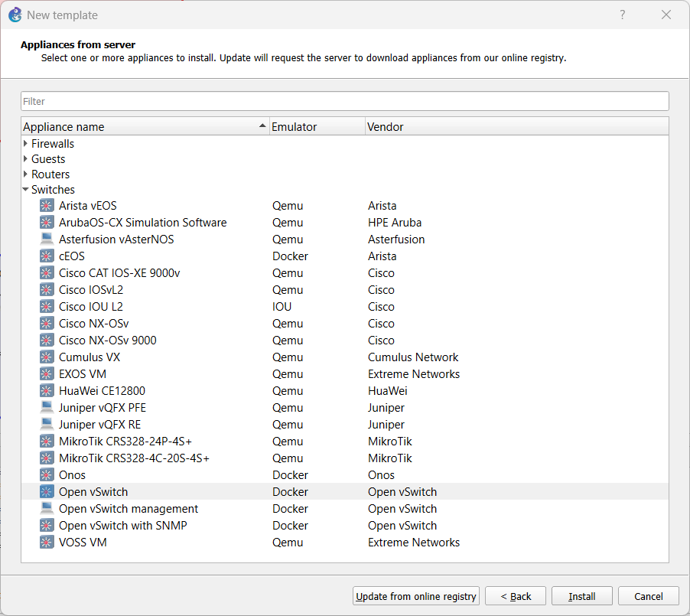Viewport: 690px width, 616px height.
Task: Click the Juniper vQFX PFE computer icon
Action: point(47,408)
